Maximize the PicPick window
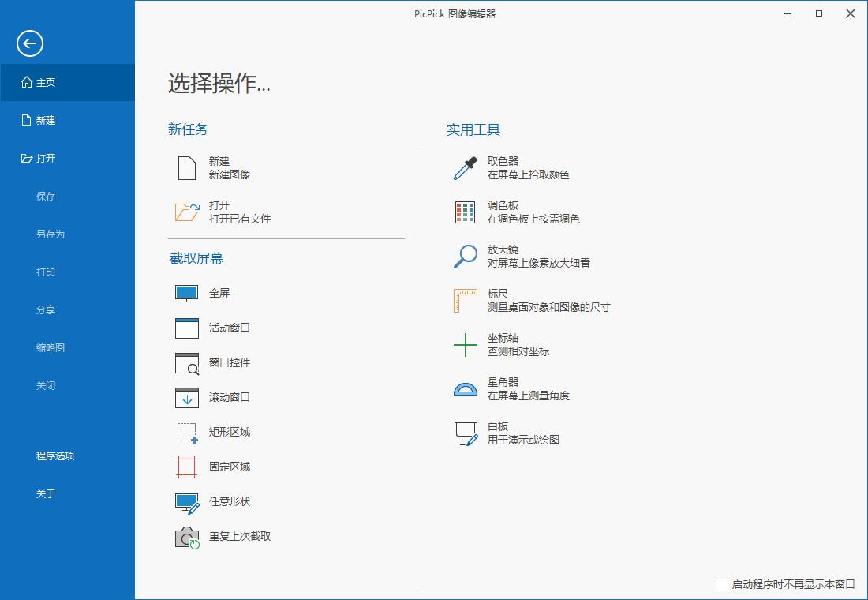Image resolution: width=868 pixels, height=600 pixels. point(819,13)
